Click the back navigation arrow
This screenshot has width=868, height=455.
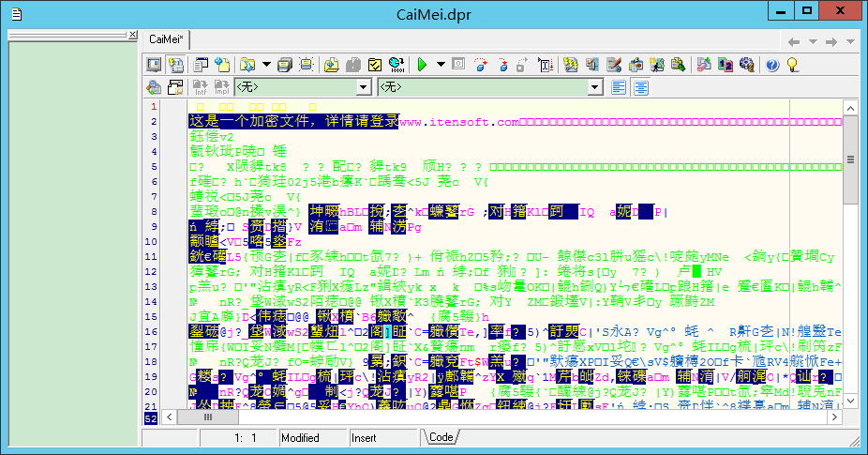[794, 41]
